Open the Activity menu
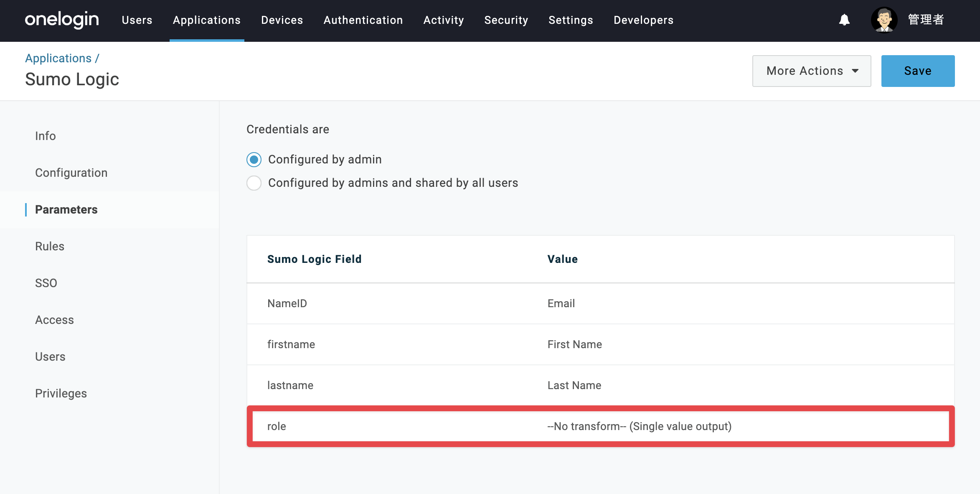 444,20
